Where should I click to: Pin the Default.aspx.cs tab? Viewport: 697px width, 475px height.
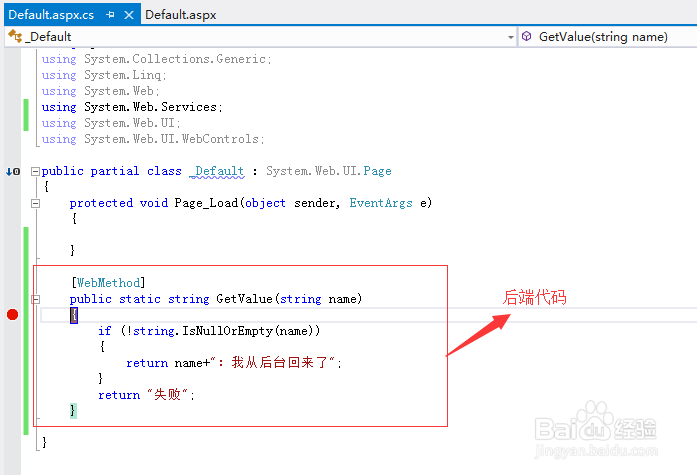(x=110, y=15)
